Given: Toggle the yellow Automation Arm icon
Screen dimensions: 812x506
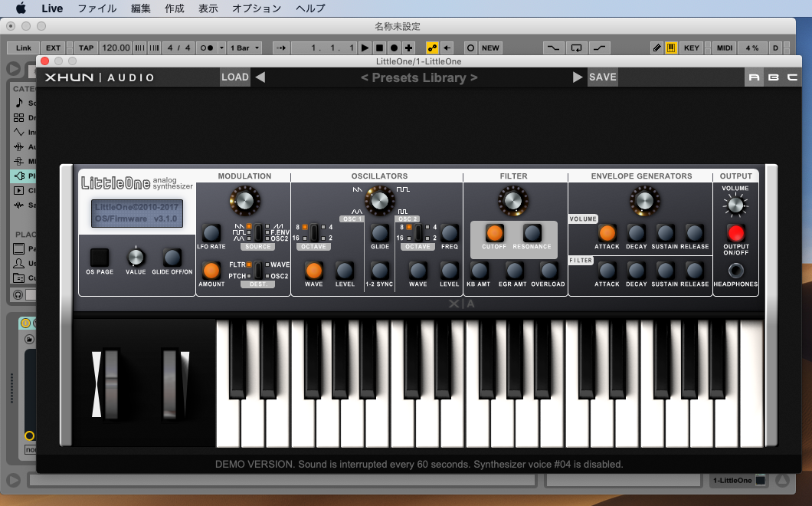Looking at the screenshot, I should [432, 48].
